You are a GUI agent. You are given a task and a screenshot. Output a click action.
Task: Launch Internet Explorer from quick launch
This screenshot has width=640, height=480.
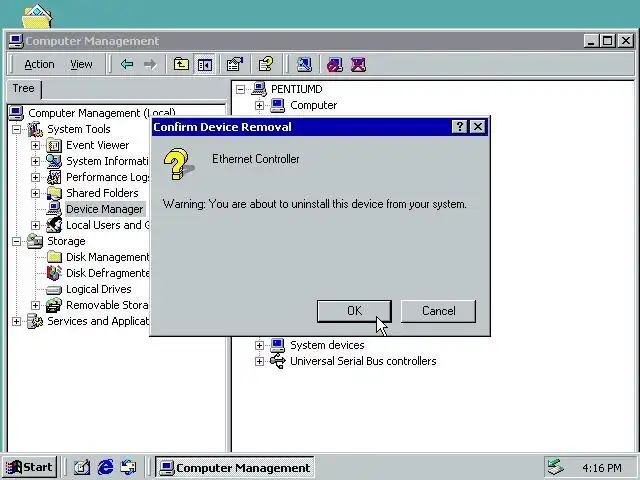coord(105,467)
